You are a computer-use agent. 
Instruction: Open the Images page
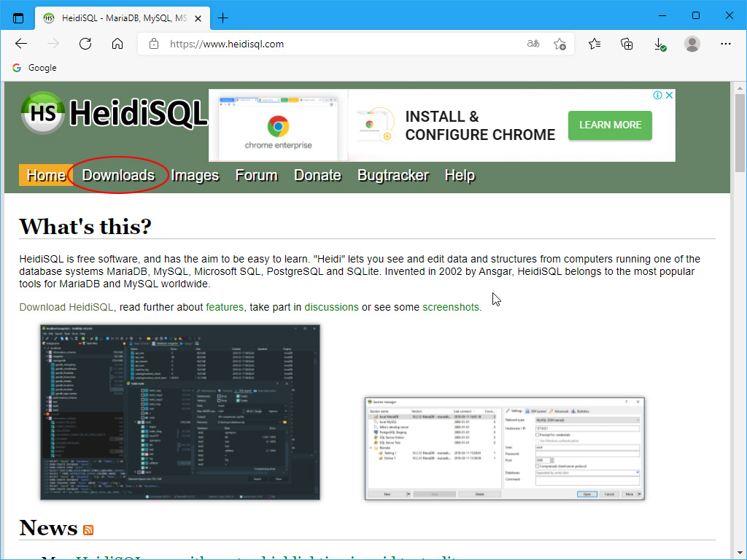pos(195,175)
